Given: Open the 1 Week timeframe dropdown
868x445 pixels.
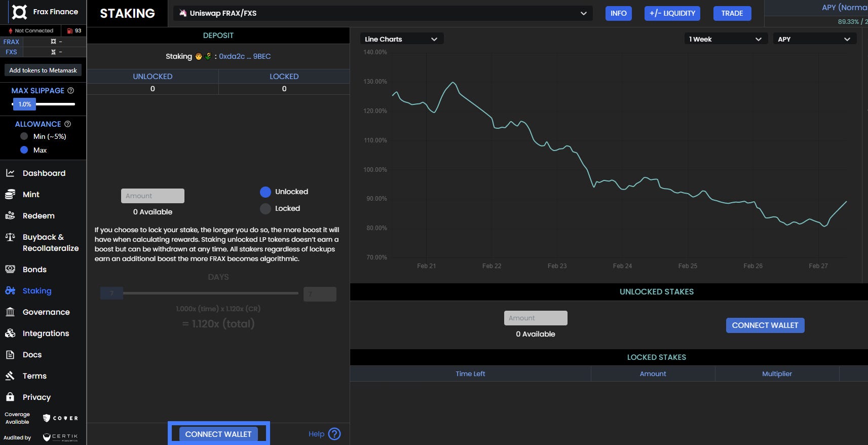Looking at the screenshot, I should coord(726,39).
